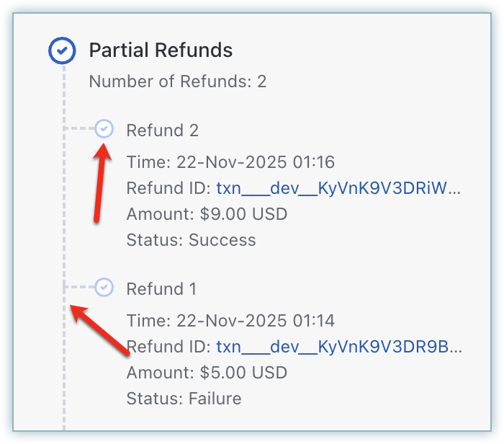Click the Status: Failure line

(184, 399)
